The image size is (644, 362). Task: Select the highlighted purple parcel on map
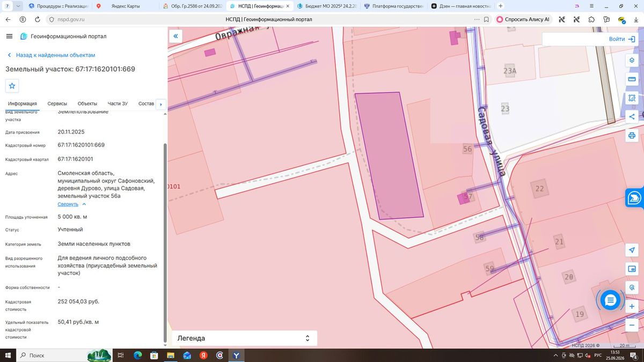pos(389,156)
